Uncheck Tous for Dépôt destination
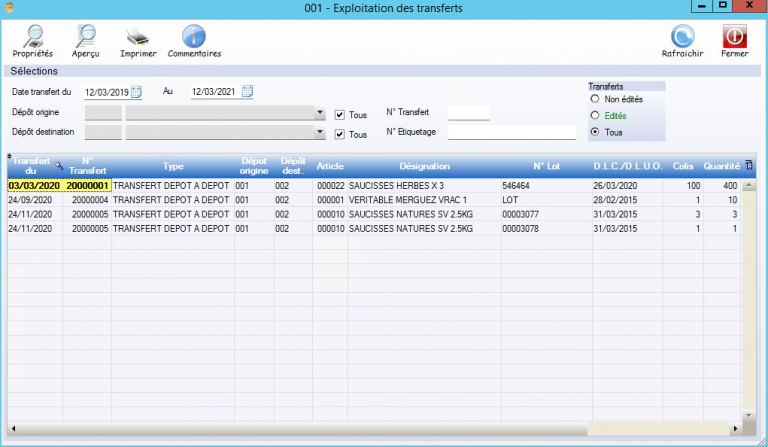The image size is (768, 447). [340, 134]
